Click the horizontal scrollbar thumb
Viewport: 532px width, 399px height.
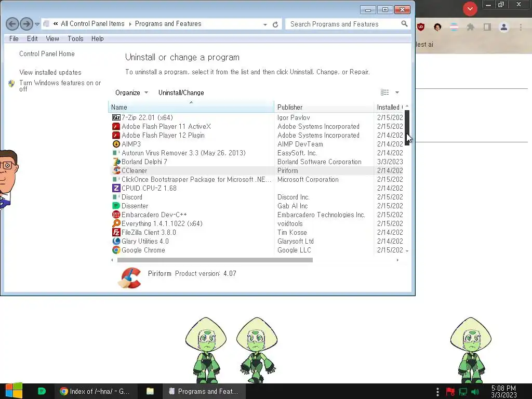(215, 260)
